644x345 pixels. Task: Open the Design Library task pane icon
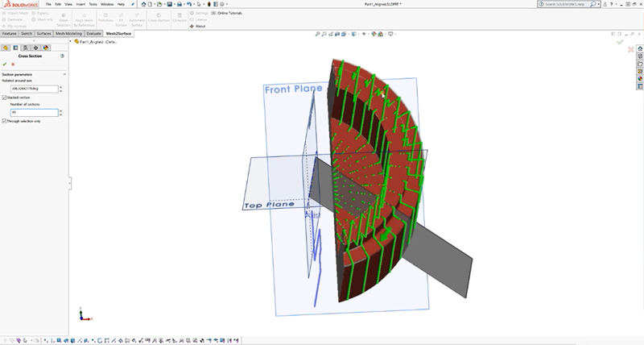pos(640,56)
